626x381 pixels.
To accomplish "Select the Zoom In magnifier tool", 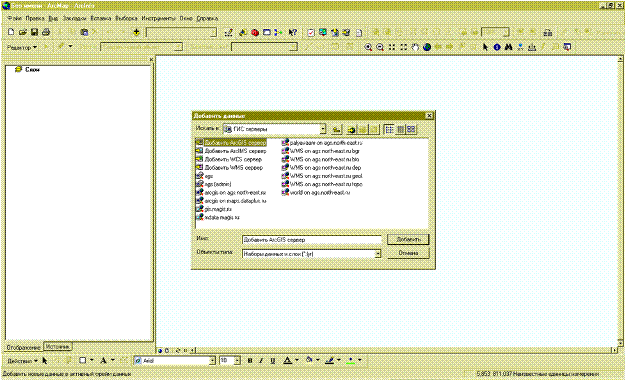I will (x=368, y=47).
